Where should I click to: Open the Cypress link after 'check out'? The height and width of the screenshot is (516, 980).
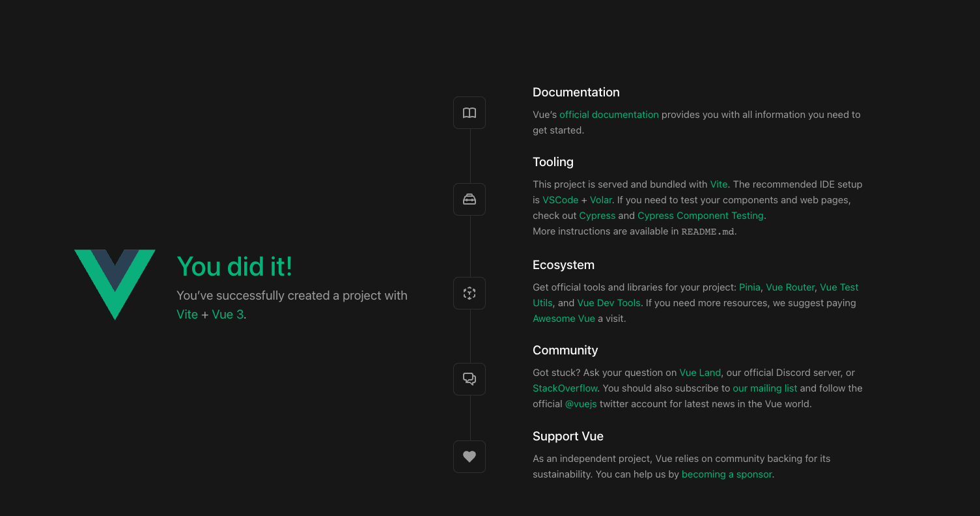597,216
